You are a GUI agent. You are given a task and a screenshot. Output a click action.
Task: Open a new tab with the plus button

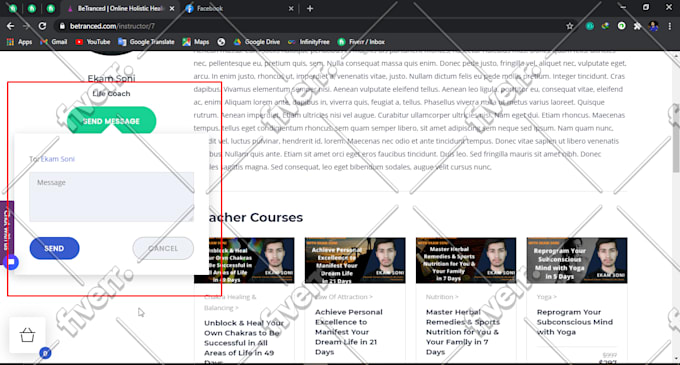pos(310,8)
